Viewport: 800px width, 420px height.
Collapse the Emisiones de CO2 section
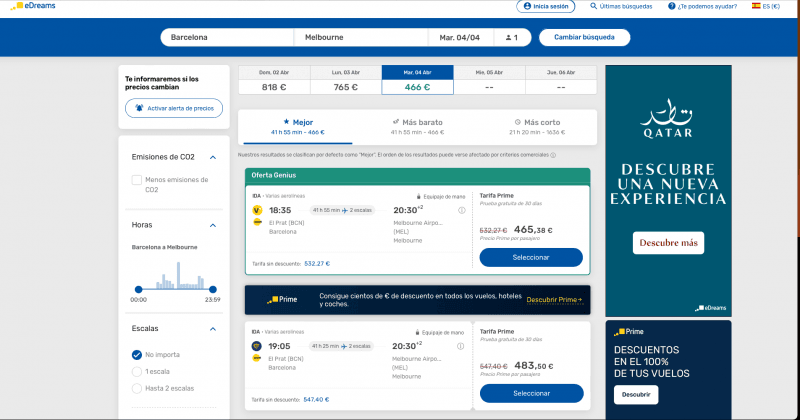point(213,157)
